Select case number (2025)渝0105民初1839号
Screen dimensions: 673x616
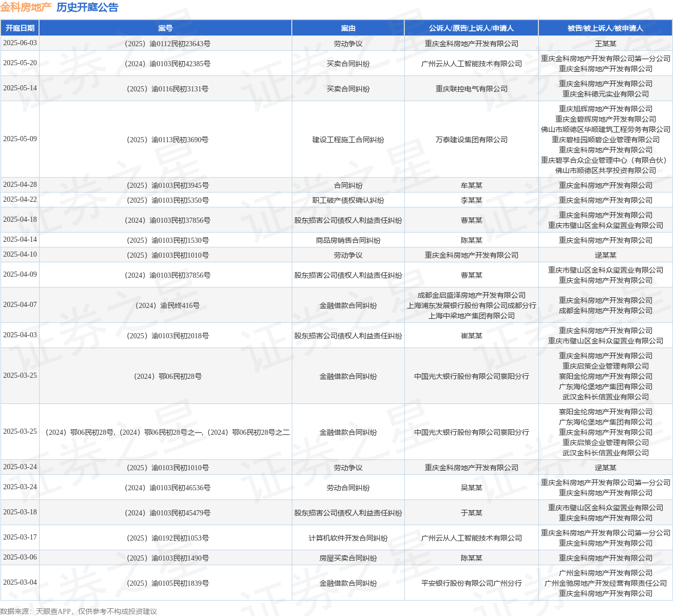[165, 583]
